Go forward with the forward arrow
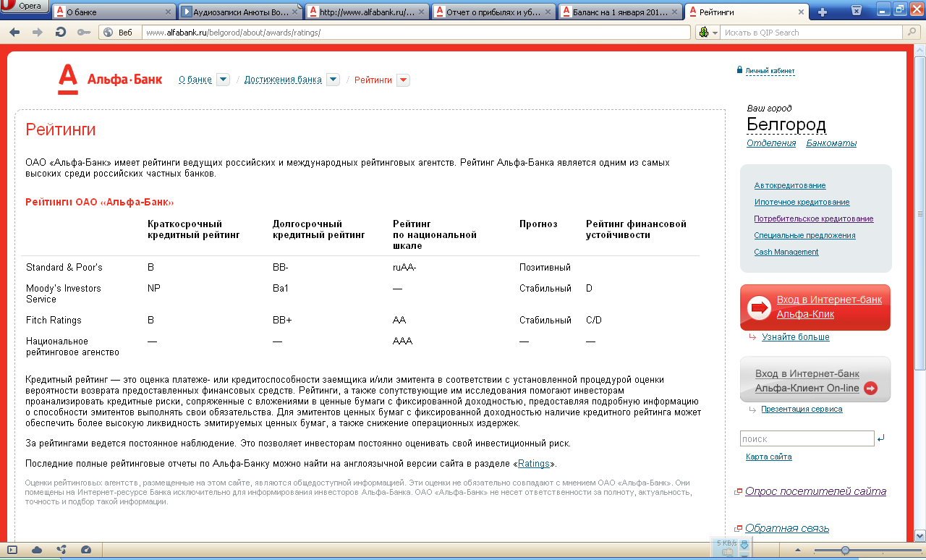 coord(38,33)
